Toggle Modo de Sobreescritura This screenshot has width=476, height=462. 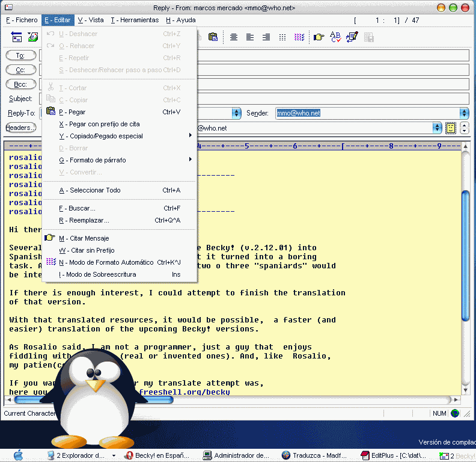point(120,274)
